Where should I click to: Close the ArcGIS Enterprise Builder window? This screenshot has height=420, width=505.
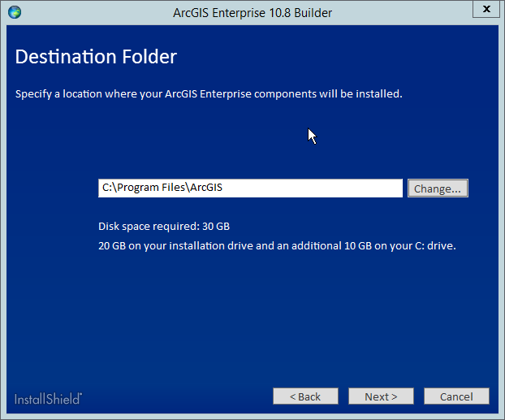(x=486, y=11)
